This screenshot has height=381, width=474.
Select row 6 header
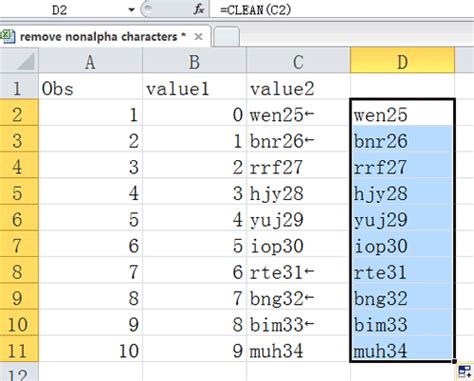point(19,218)
